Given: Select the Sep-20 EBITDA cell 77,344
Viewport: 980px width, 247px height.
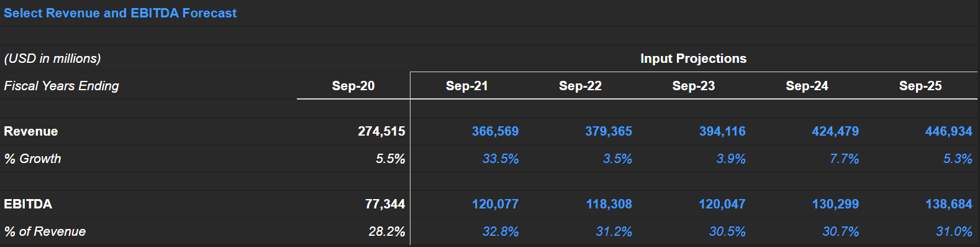Looking at the screenshot, I should click(385, 204).
